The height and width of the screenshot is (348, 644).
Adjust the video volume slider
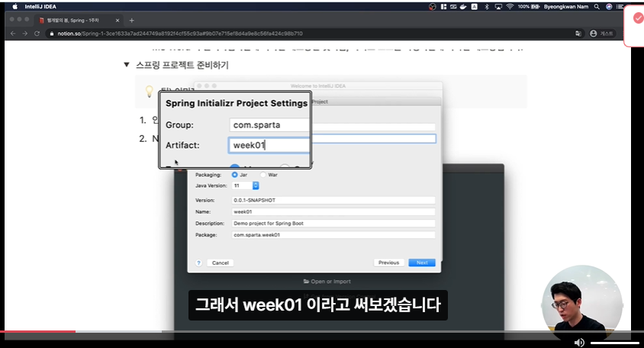coord(614,343)
